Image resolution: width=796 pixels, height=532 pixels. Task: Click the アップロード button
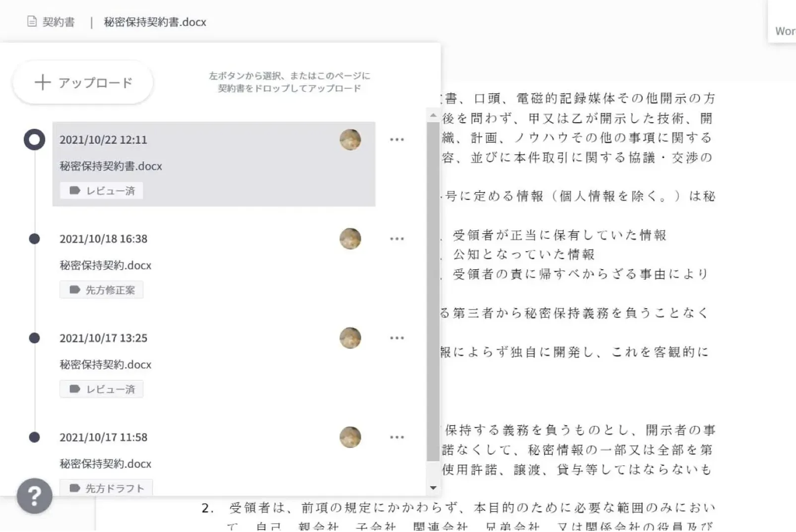point(83,83)
